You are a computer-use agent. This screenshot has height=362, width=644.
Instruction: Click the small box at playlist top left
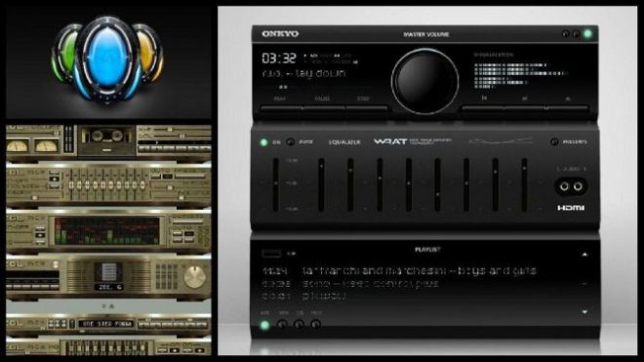[x=271, y=254]
